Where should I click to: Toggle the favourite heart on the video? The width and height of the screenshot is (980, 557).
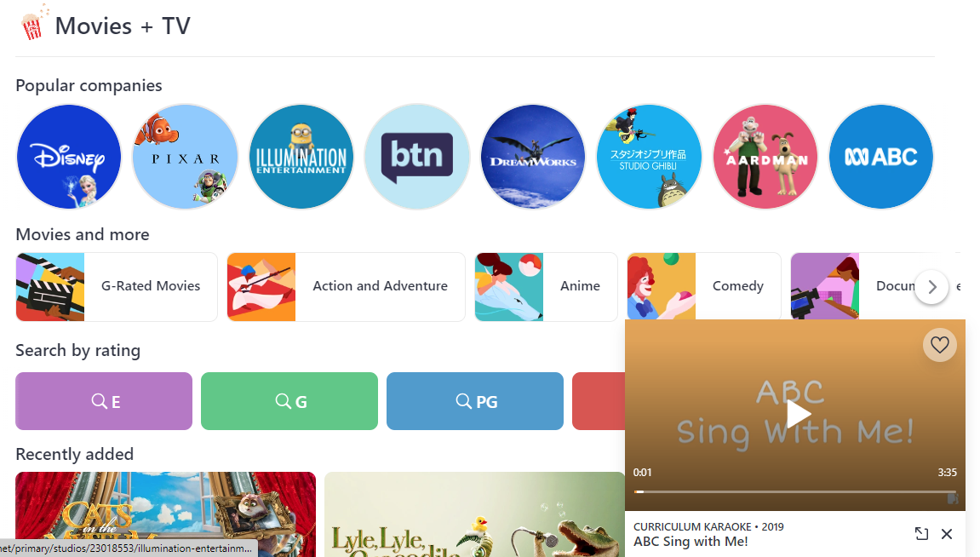click(x=939, y=345)
